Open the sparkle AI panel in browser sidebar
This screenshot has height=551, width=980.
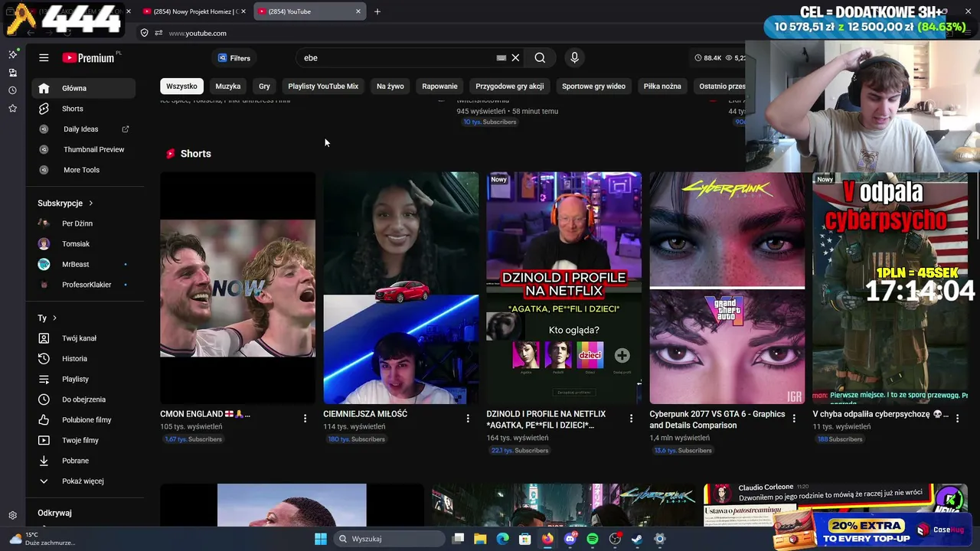[x=12, y=54]
